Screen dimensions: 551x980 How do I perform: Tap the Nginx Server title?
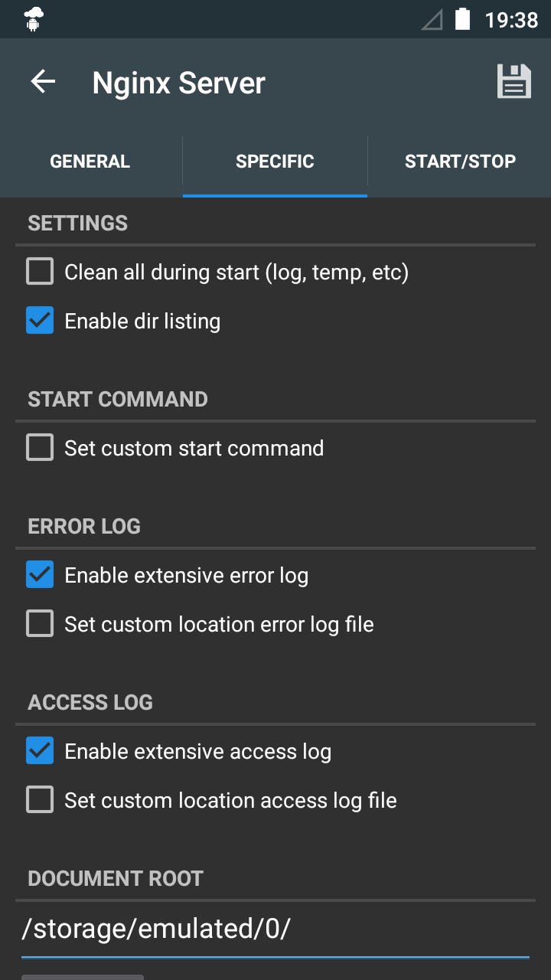coord(178,83)
